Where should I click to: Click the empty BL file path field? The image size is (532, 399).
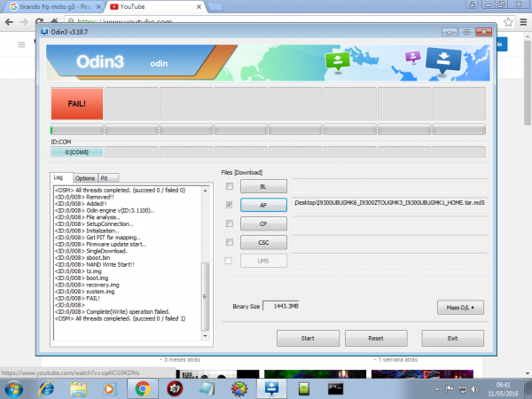(390, 186)
